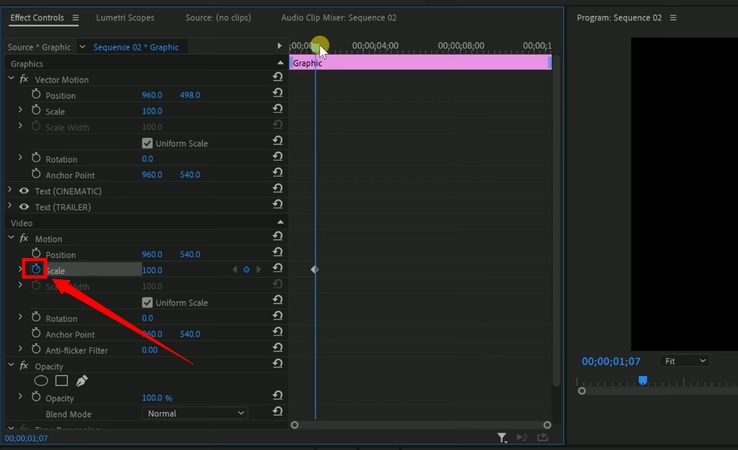Uncheck Uniform Scale under Motion
The width and height of the screenshot is (738, 450).
[148, 303]
